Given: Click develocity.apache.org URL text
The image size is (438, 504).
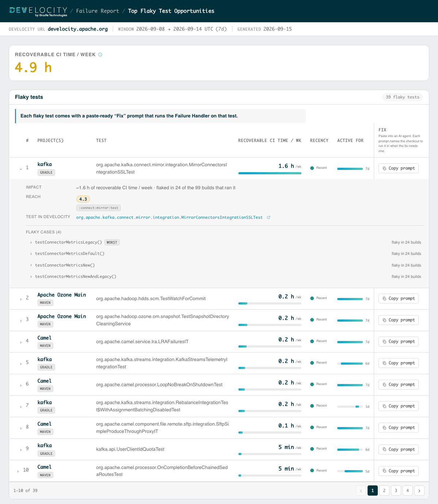Looking at the screenshot, I should click(78, 29).
